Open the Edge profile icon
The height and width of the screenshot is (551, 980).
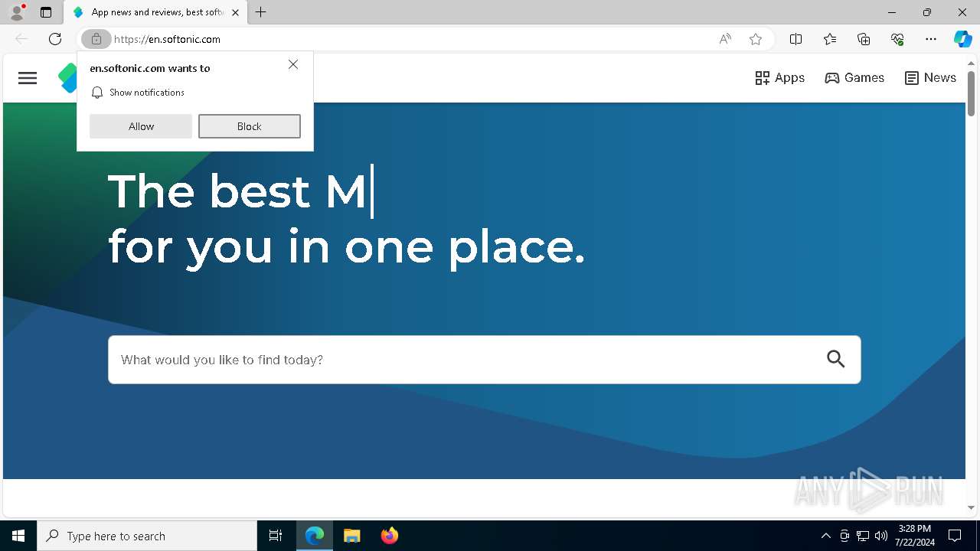[x=17, y=12]
